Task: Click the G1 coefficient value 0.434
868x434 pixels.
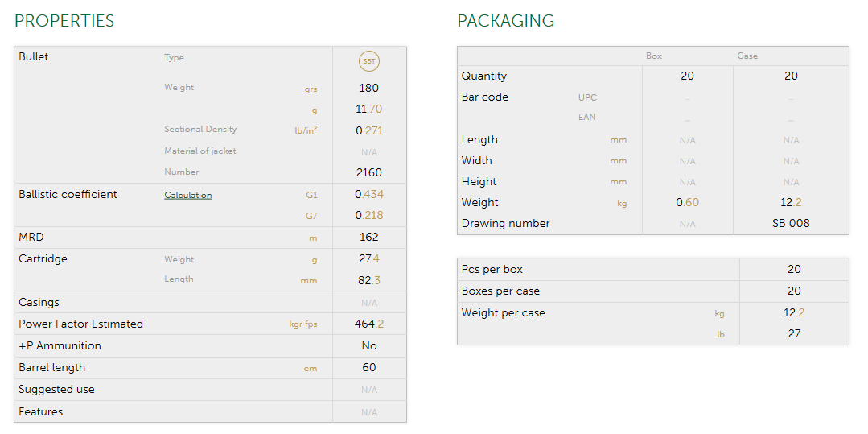Action: tap(369, 194)
